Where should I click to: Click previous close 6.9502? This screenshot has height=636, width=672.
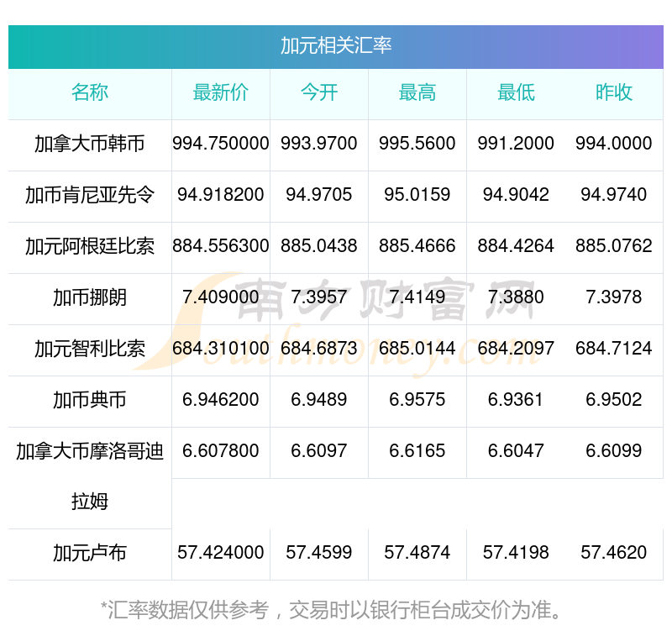(x=614, y=399)
